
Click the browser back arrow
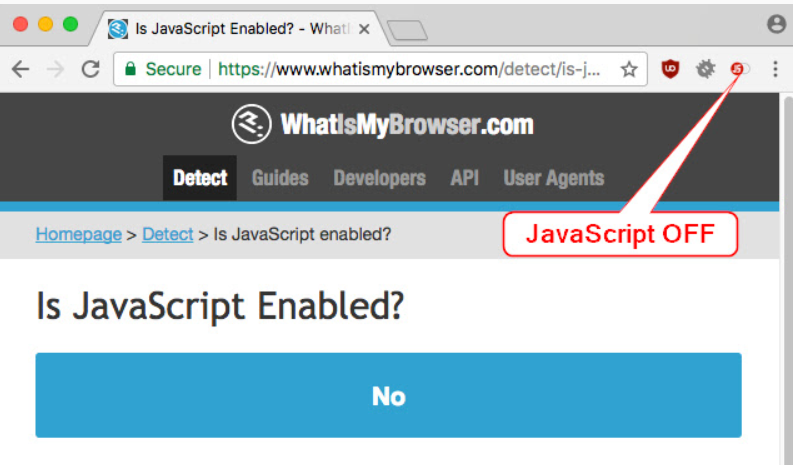pos(20,69)
